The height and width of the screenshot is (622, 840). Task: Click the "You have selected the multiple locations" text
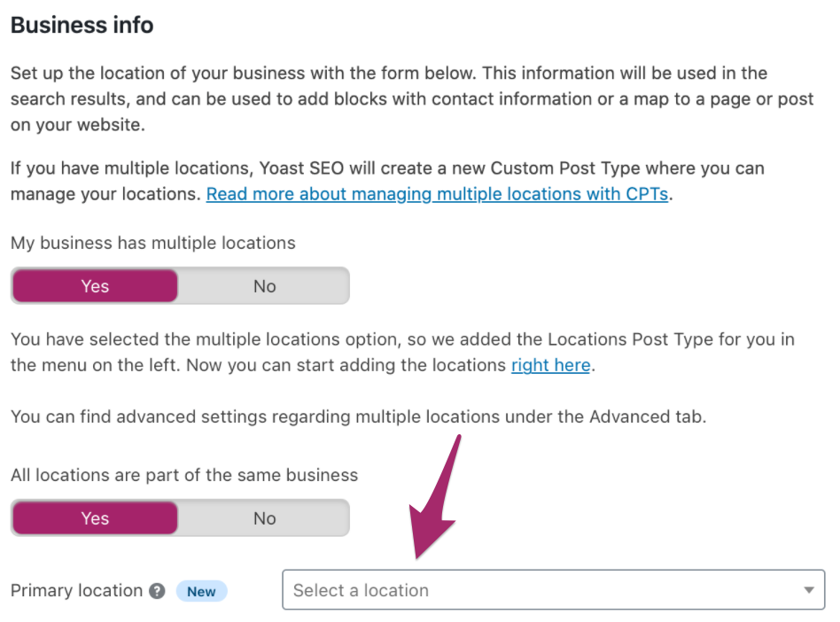[x=222, y=339]
